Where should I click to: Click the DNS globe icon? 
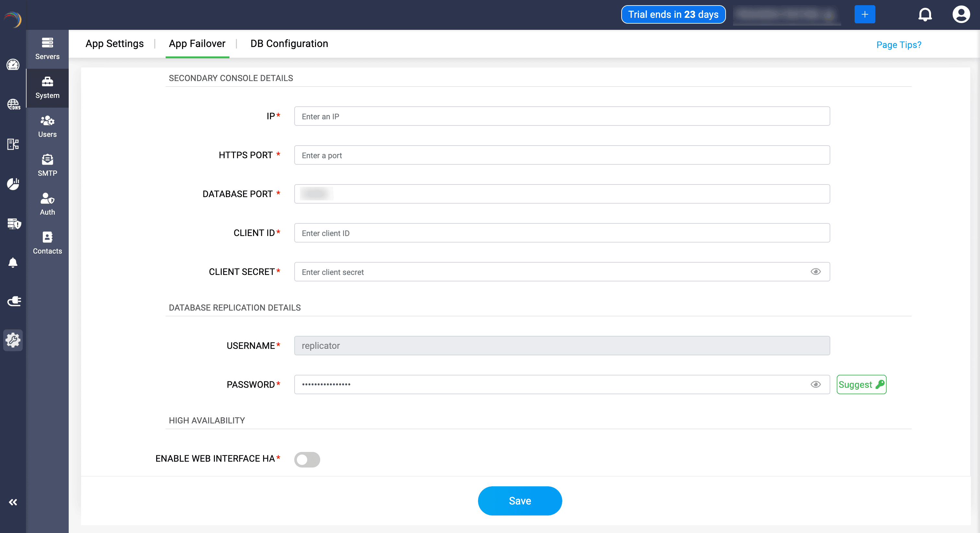click(x=13, y=104)
